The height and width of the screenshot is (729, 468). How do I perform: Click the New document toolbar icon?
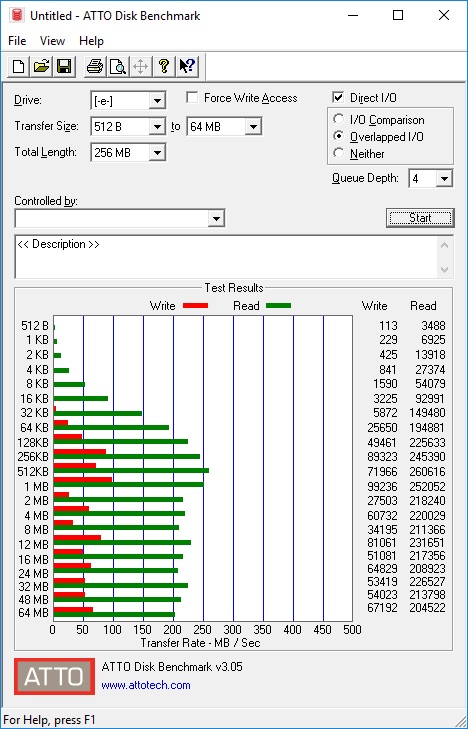19,66
